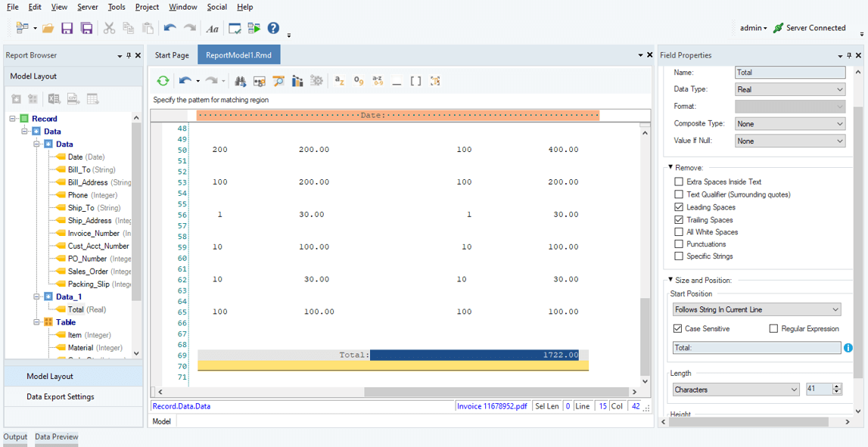Click the Name field containing Total
Image resolution: width=868 pixels, height=447 pixels.
click(x=789, y=73)
